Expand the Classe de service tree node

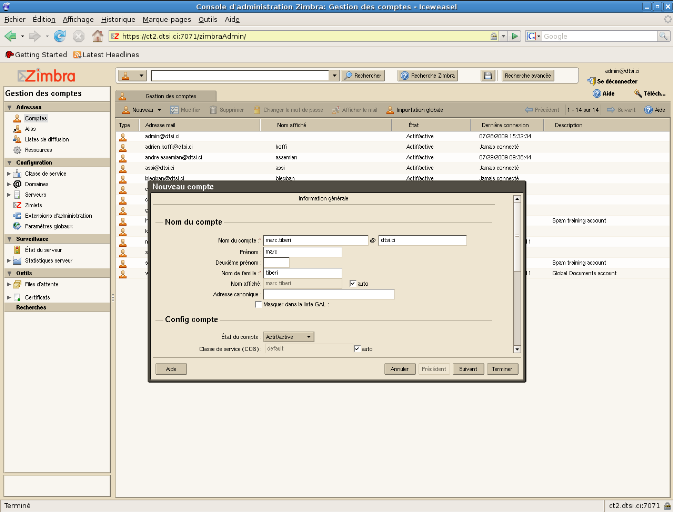(8, 174)
